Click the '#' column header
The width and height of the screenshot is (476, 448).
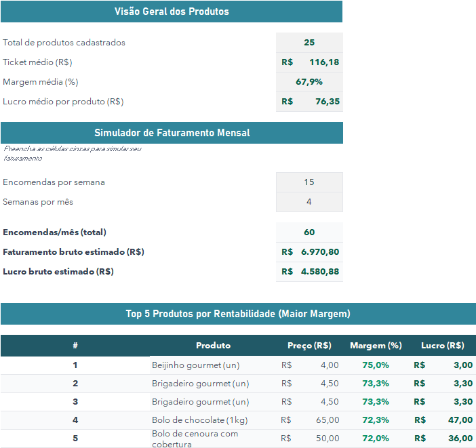[75, 346]
